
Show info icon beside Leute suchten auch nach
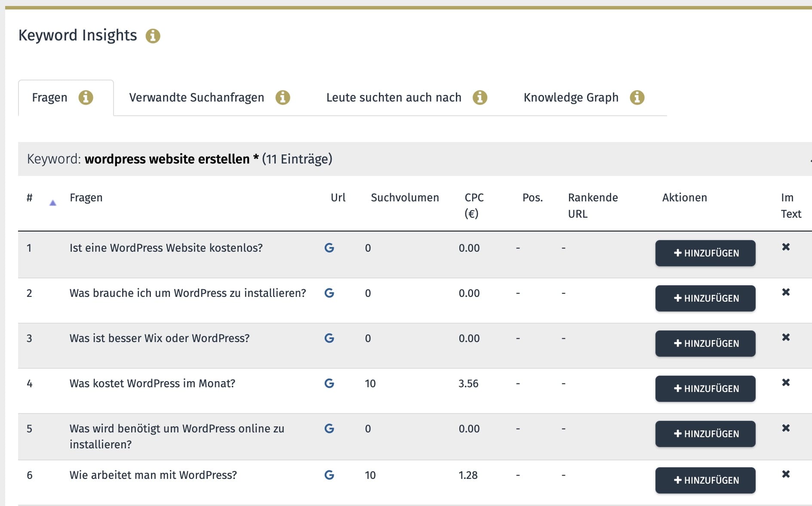(x=480, y=98)
